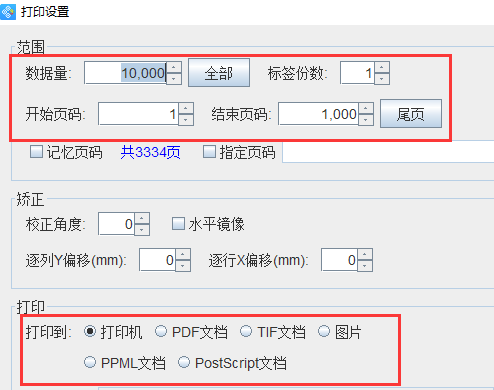Select the 图片 radio option
494x390 pixels.
click(324, 332)
